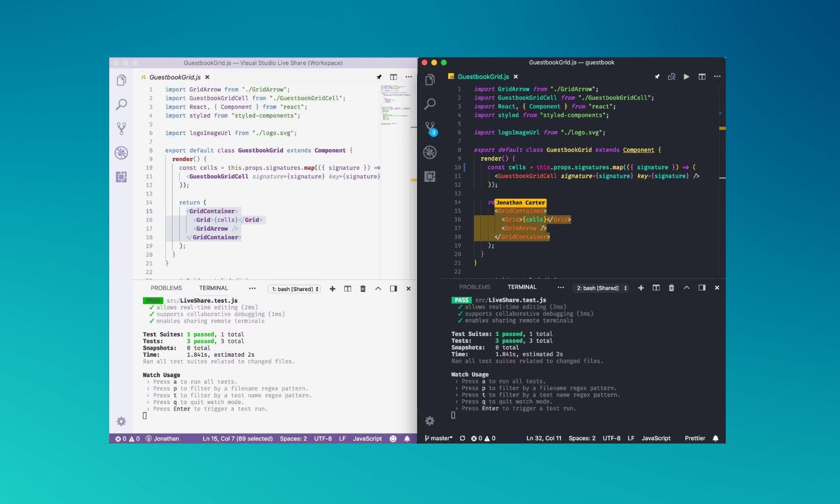Open the Manage gear in the light window
The image size is (840, 504).
[x=121, y=421]
